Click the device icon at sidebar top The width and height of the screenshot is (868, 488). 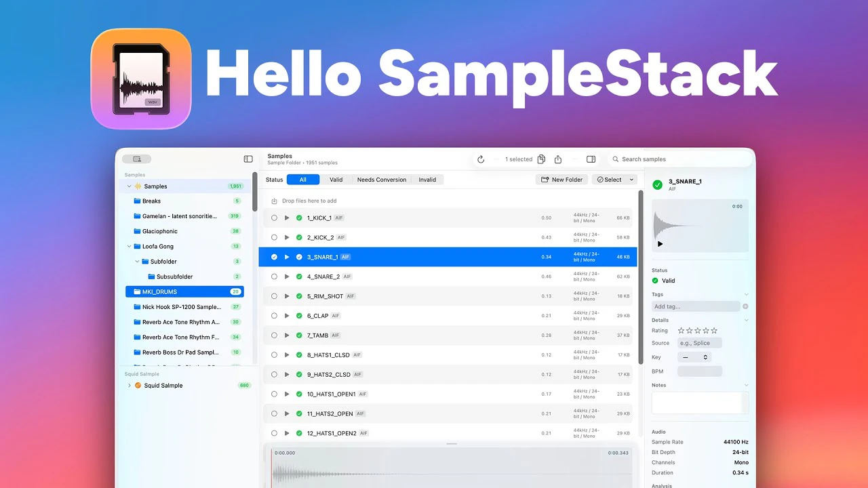(137, 159)
